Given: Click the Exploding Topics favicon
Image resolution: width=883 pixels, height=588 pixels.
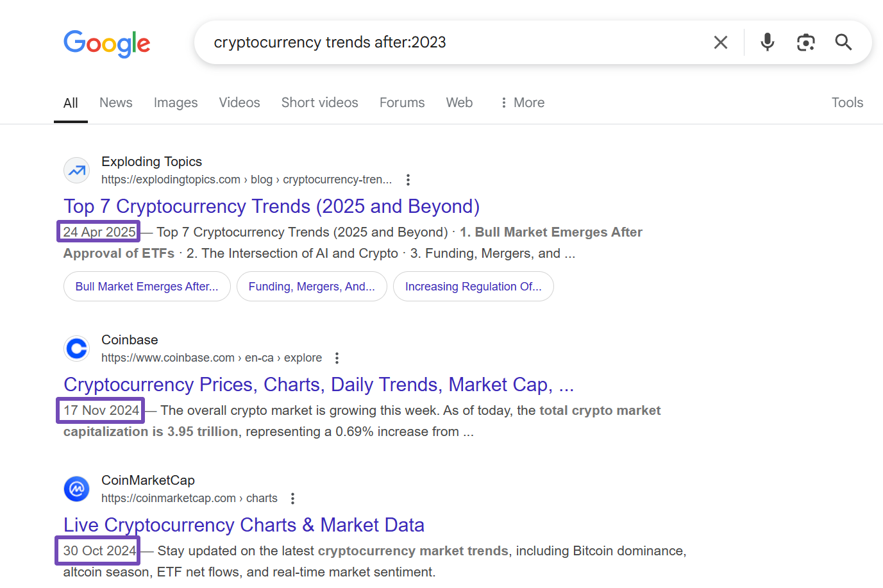Looking at the screenshot, I should [x=77, y=171].
